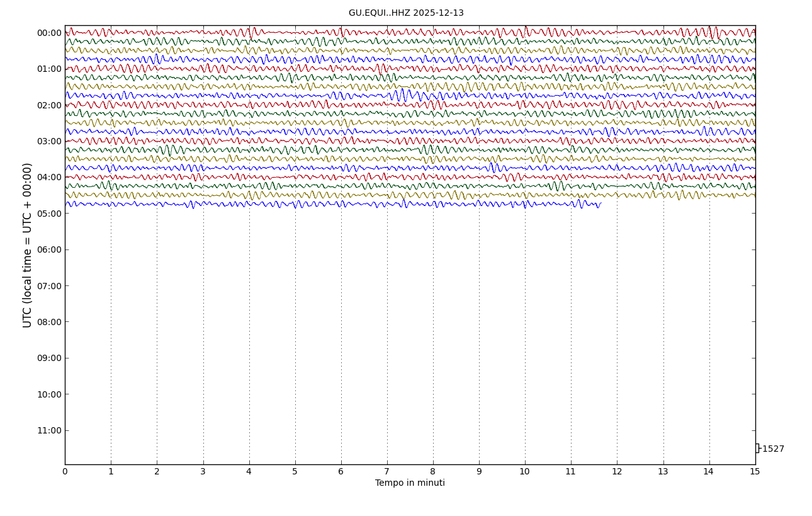Click the 11:00 hour tick label
This screenshot has width=812, height=516.
coord(49,431)
